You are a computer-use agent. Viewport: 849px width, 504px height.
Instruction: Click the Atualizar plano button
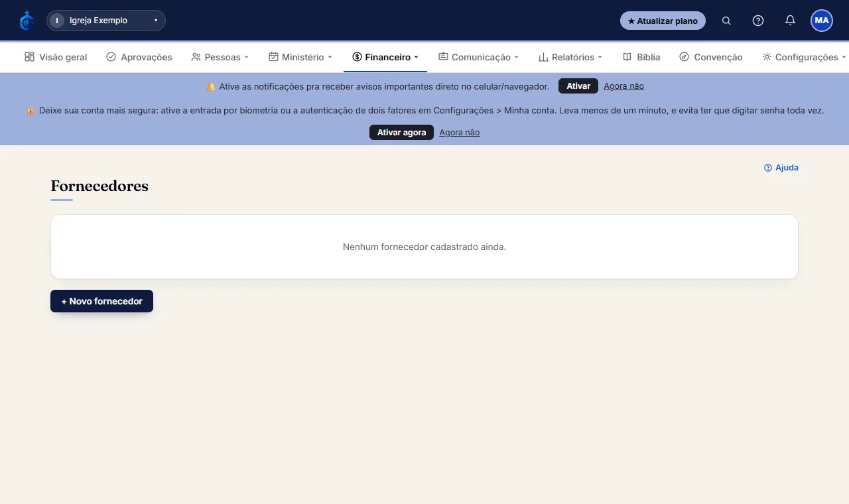663,21
